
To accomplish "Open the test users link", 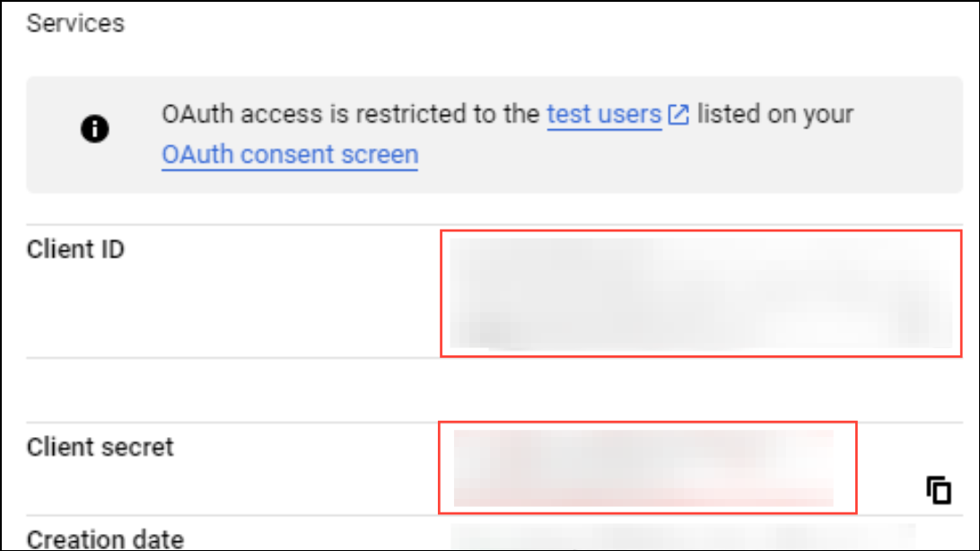I will (x=604, y=115).
